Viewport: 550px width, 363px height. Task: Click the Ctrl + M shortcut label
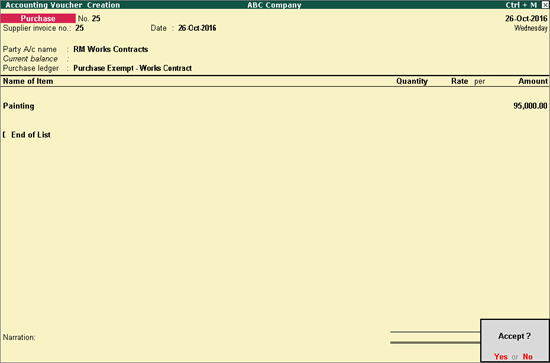[x=521, y=5]
